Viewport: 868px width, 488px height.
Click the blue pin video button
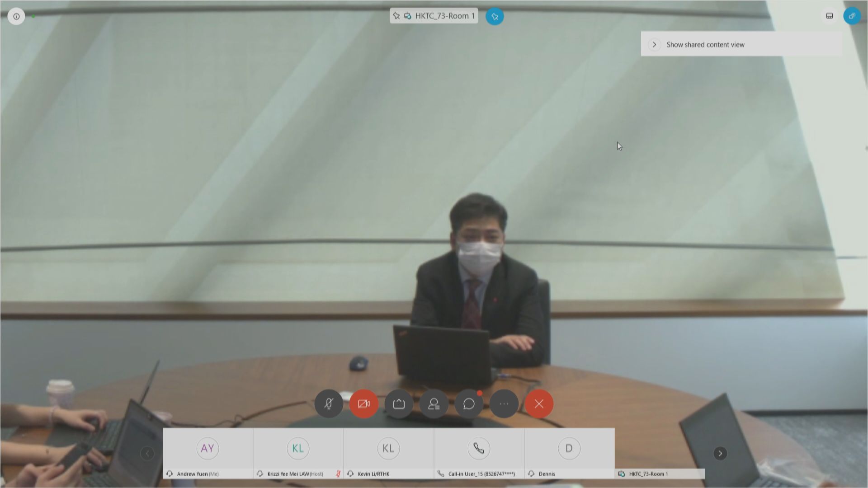495,16
